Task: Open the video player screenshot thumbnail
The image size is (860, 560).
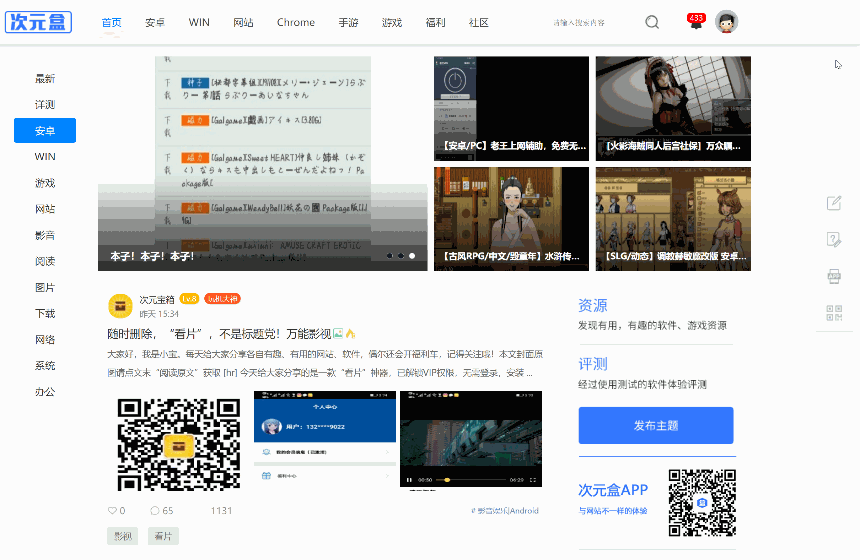Action: pyautogui.click(x=471, y=439)
